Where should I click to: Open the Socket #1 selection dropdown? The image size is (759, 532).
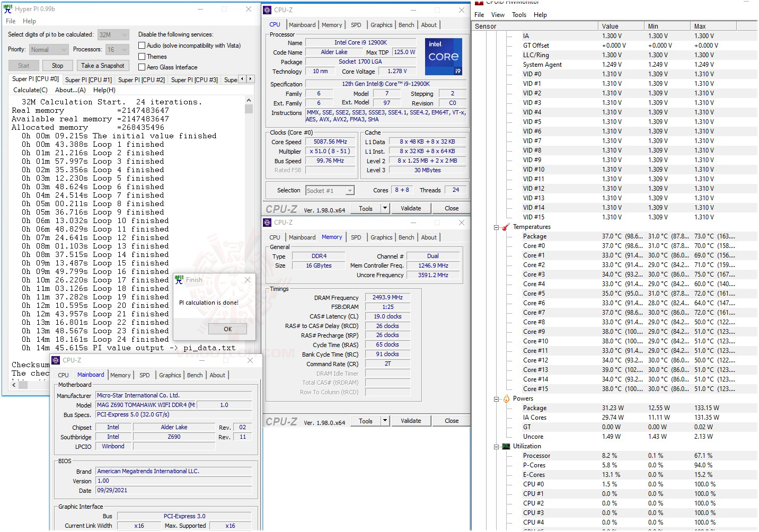click(349, 191)
